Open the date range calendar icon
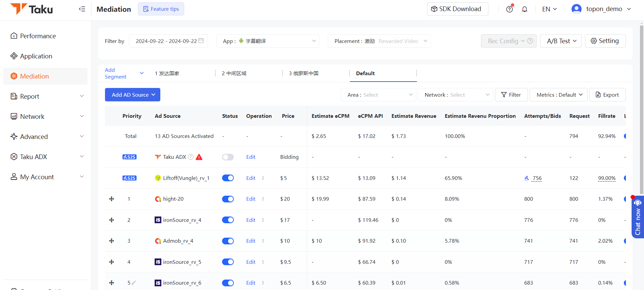Screen dimensions: 644x290 tap(201, 41)
